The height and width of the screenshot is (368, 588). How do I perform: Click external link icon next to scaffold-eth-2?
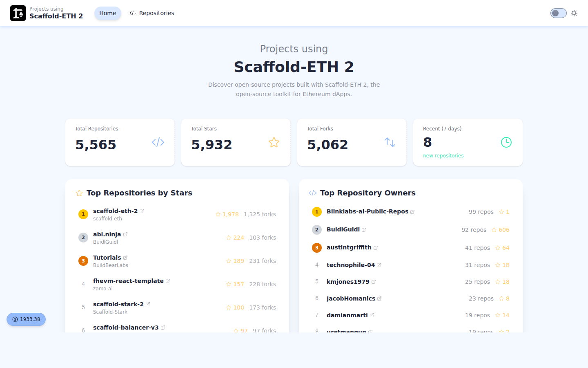(x=142, y=211)
